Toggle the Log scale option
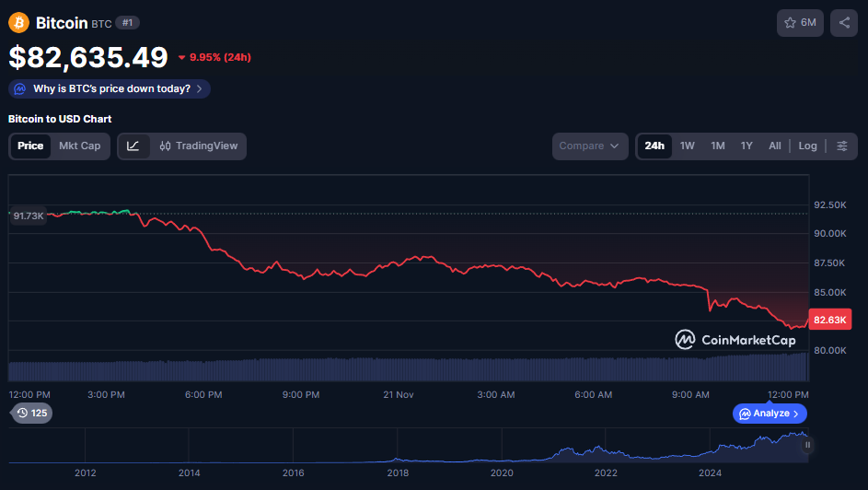Image resolution: width=868 pixels, height=490 pixels. coord(807,146)
